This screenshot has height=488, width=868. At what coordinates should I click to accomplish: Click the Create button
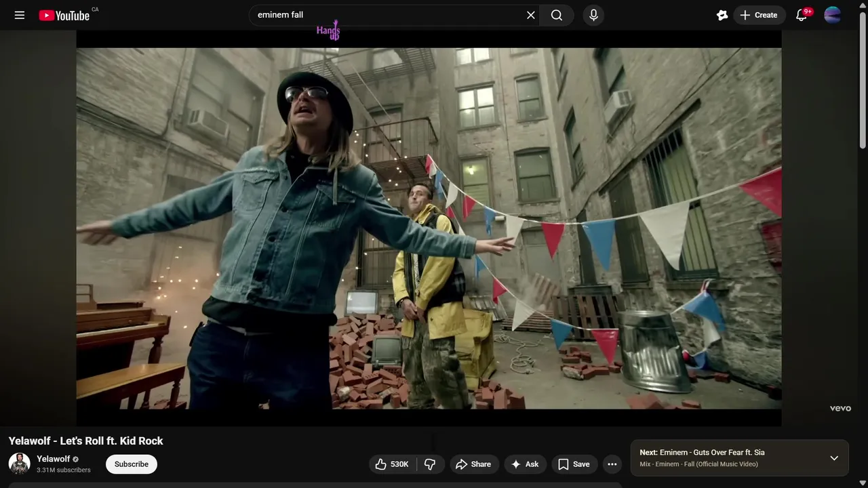point(759,15)
